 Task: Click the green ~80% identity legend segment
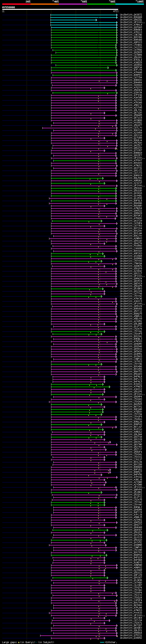[101, 4]
